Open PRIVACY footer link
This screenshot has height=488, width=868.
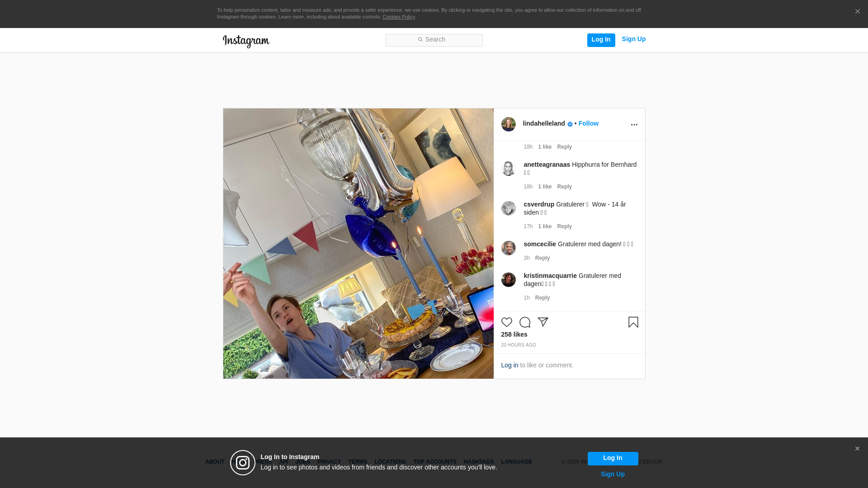click(x=329, y=462)
